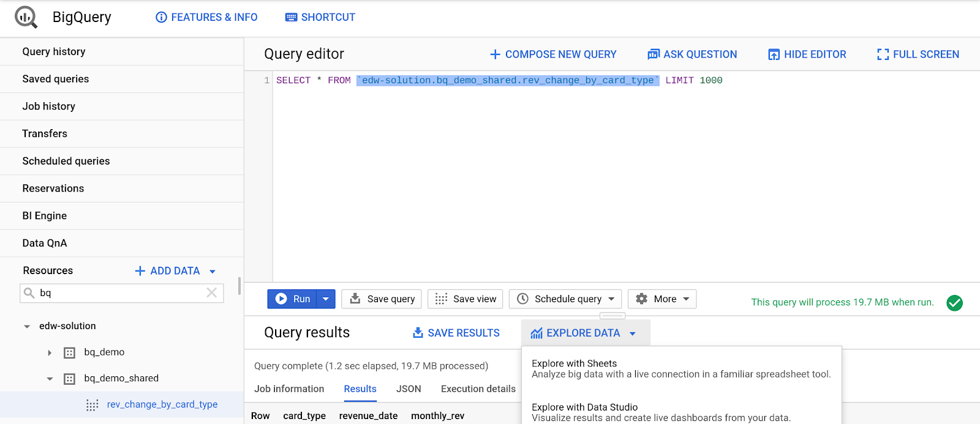
Task: Open the Execution details tab
Action: (478, 389)
